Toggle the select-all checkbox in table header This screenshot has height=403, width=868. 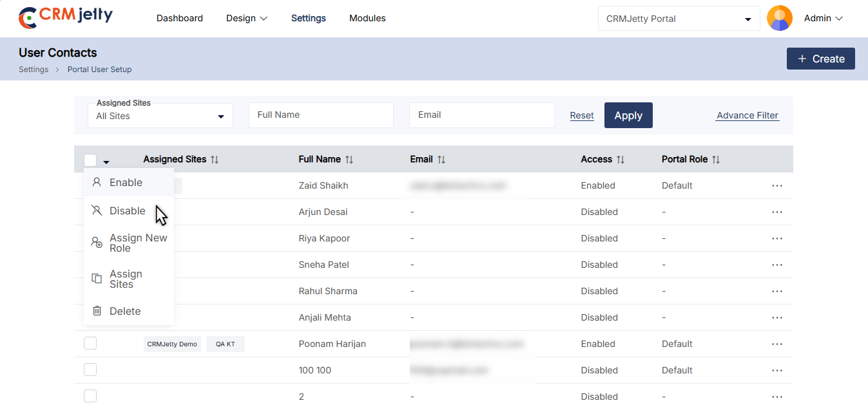90,160
